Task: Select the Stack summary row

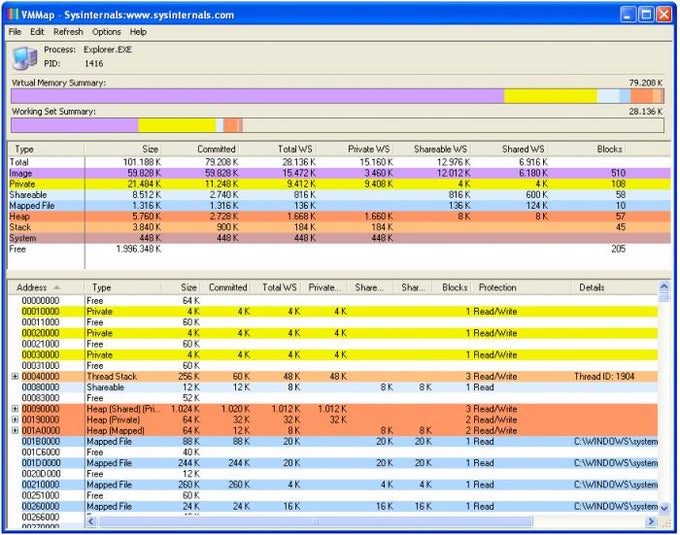Action: pyautogui.click(x=339, y=227)
